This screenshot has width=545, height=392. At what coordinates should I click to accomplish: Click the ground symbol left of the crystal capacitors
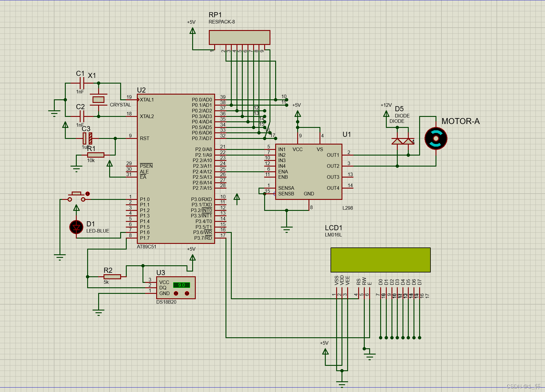point(54,113)
